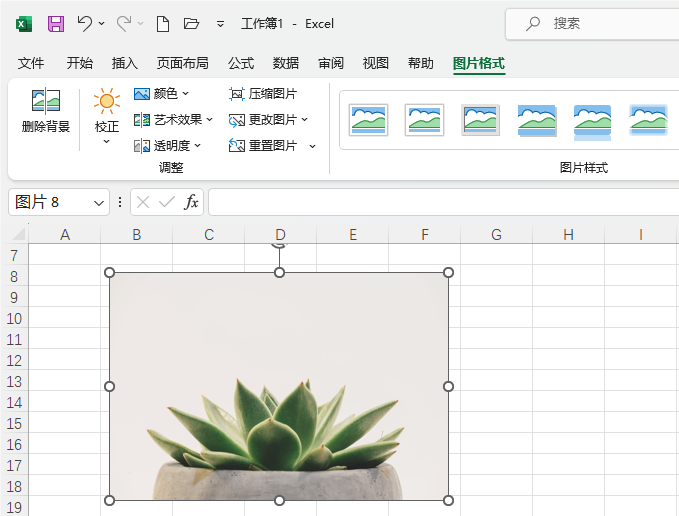Expand 艺术效果 artistic effects options

pos(174,120)
